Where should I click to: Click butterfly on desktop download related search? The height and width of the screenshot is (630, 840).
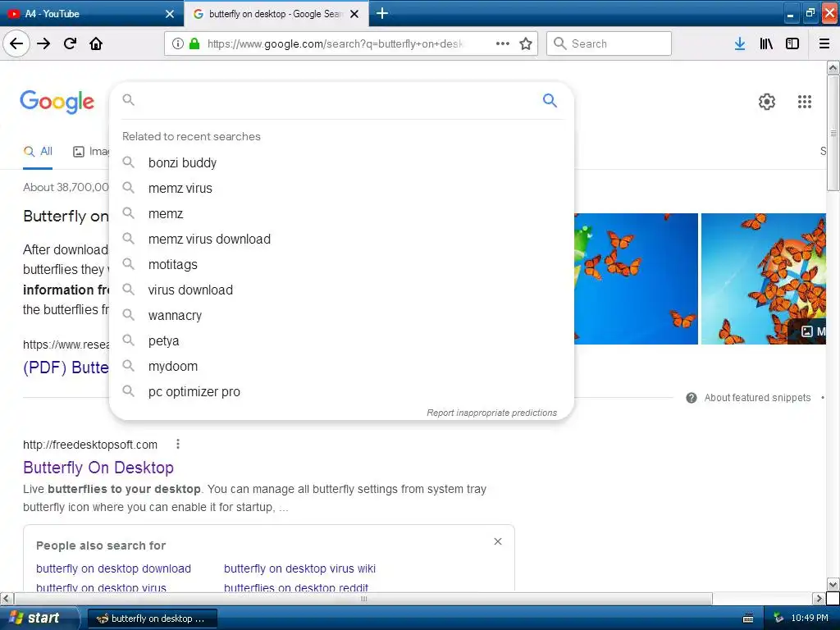tap(113, 568)
